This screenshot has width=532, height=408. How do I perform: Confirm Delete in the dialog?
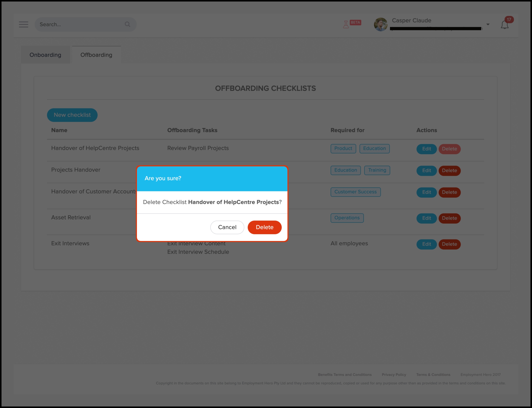click(265, 227)
